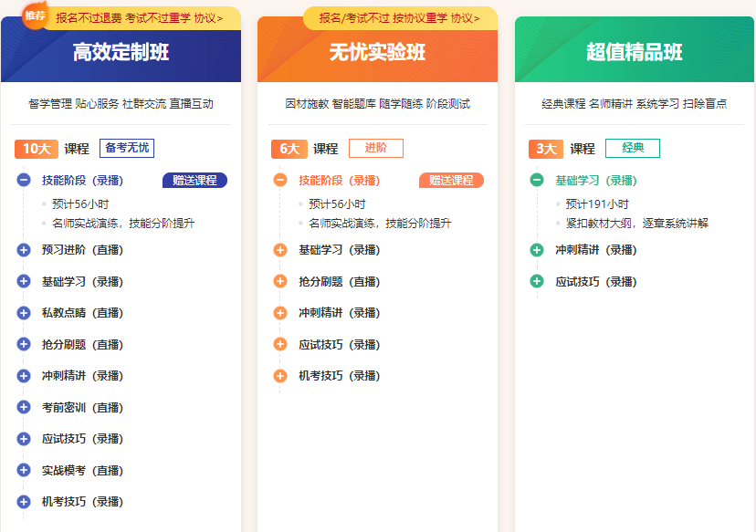Collapse 技能阶段 in 无忧实验班
The height and width of the screenshot is (532, 756).
point(280,180)
